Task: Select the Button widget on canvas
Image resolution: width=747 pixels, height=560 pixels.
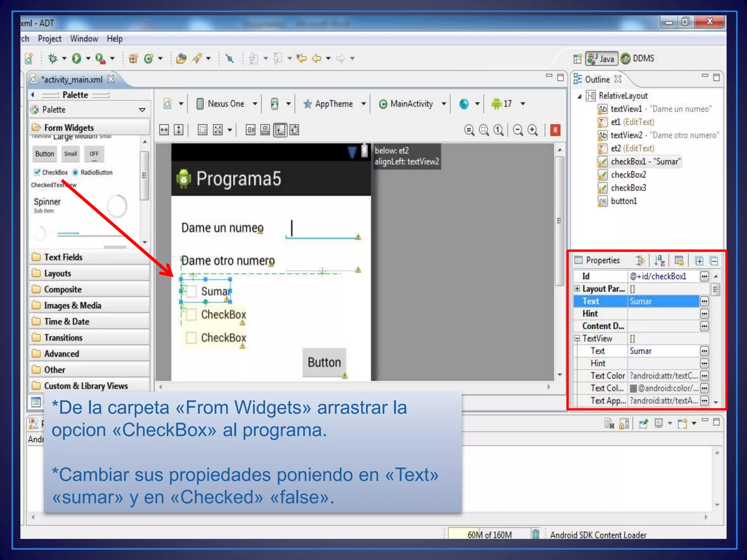Action: click(x=324, y=362)
